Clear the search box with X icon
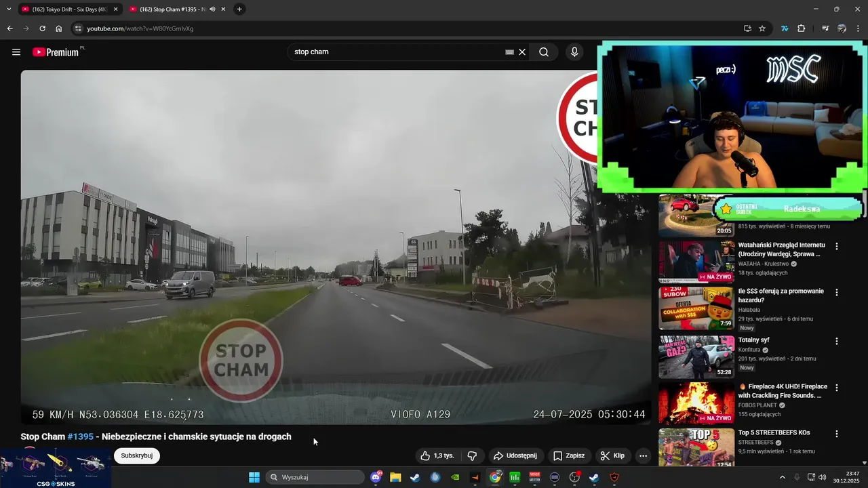Image resolution: width=868 pixels, height=488 pixels. point(522,52)
